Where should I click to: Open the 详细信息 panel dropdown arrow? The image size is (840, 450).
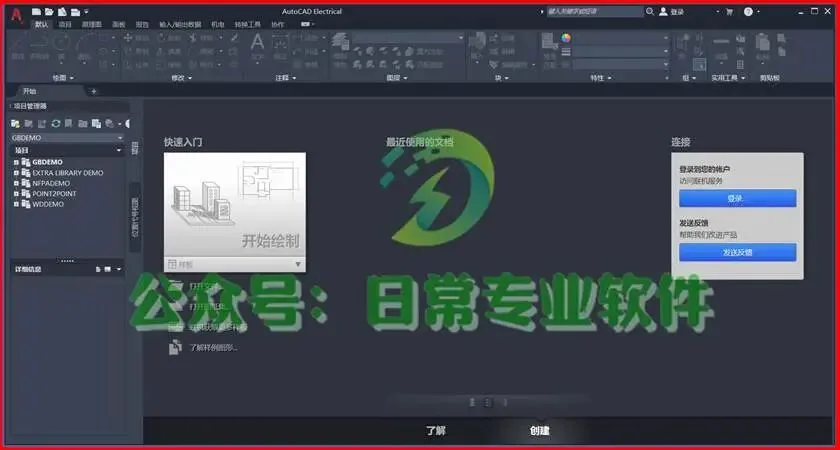click(119, 269)
